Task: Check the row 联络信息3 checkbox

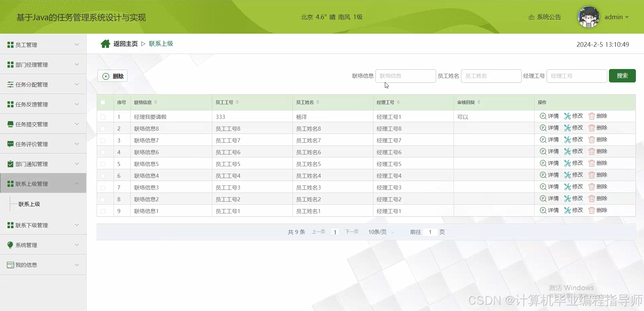Action: coord(103,188)
